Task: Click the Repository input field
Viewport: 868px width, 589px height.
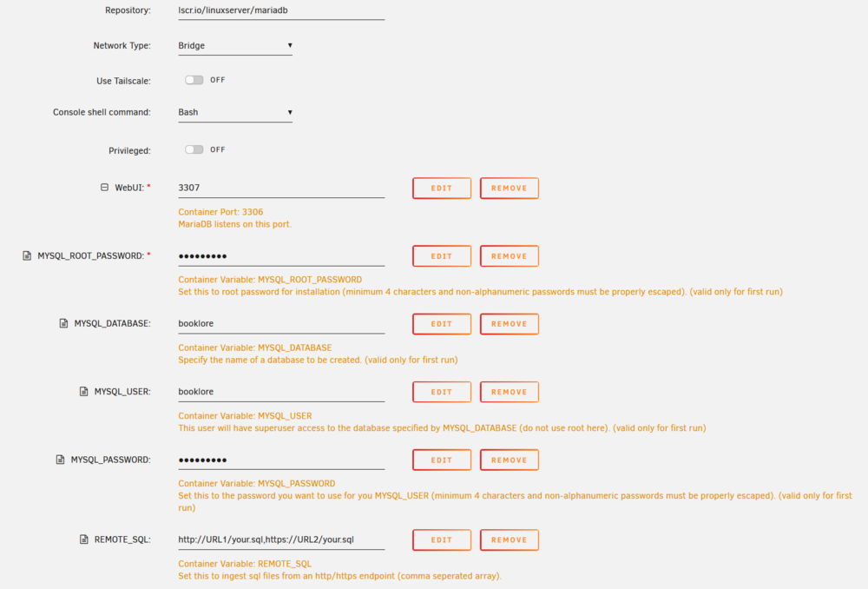Action: (281, 10)
